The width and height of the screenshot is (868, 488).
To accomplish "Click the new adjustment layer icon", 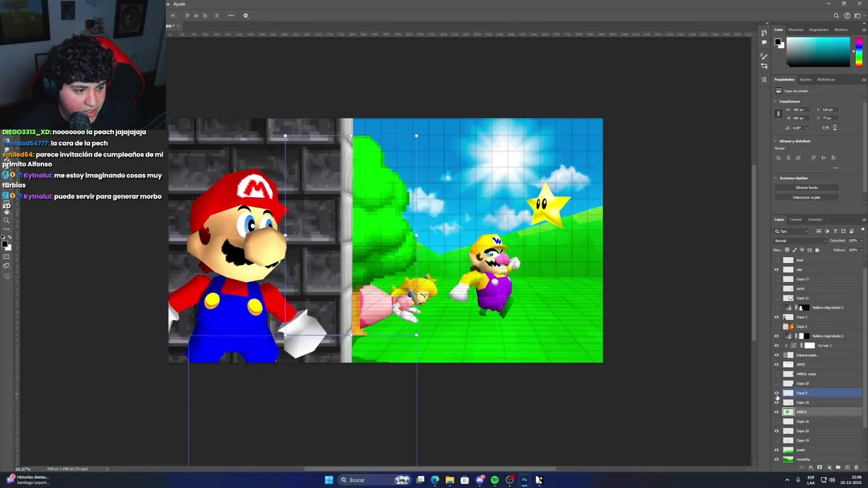I will tap(829, 468).
